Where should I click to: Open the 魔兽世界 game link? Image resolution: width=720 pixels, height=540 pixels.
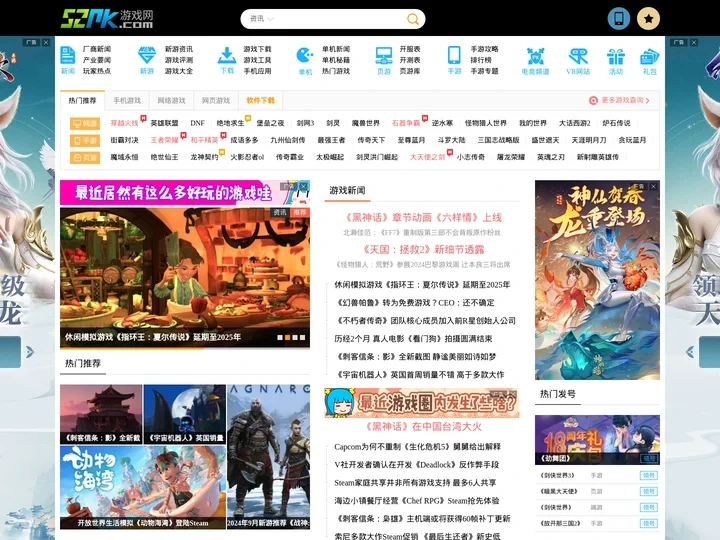(366, 123)
